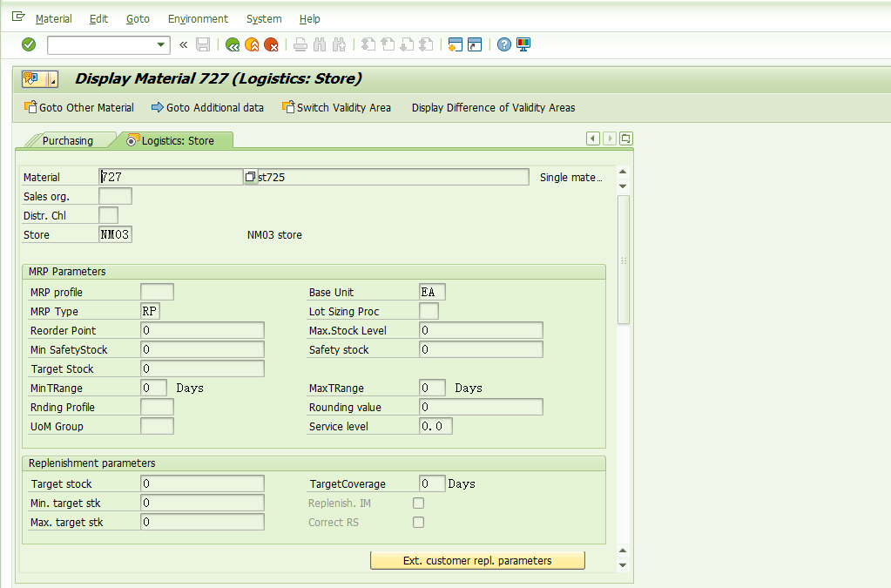Click the Previous Page icon

click(x=388, y=44)
